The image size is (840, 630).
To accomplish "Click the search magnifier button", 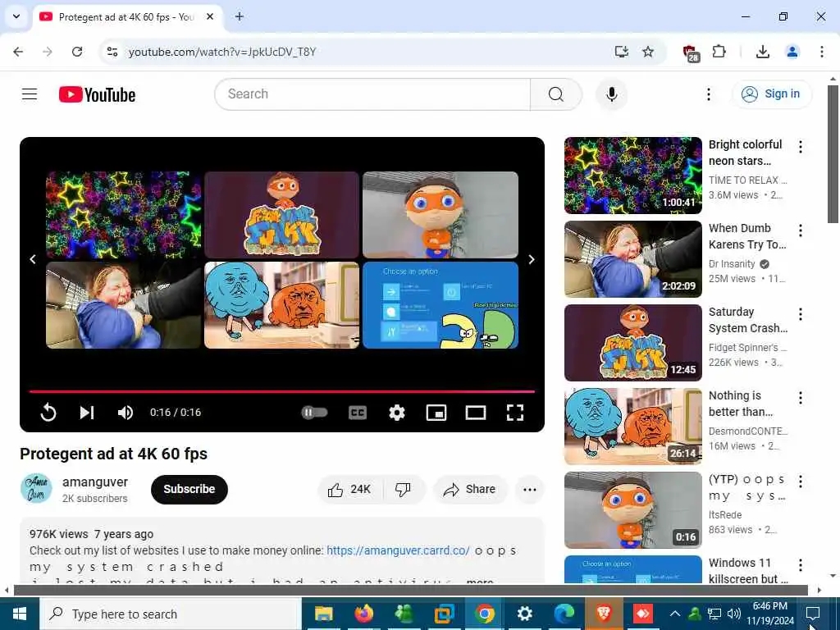I will (556, 94).
